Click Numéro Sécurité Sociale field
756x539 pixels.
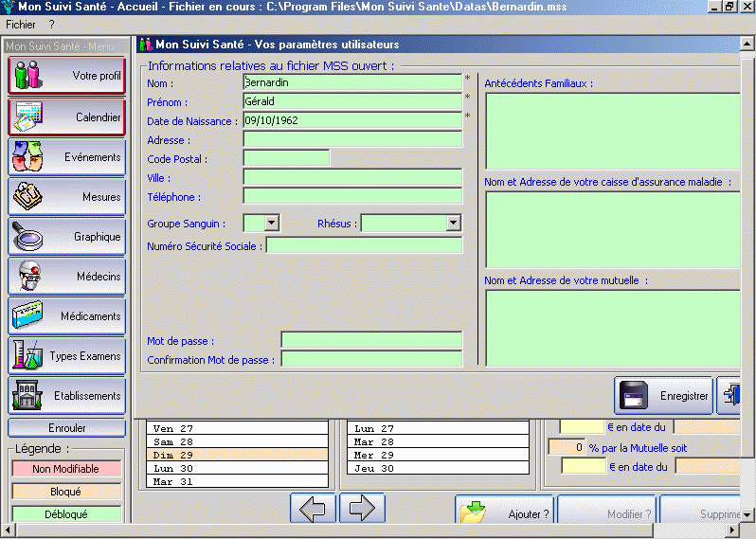(x=364, y=245)
